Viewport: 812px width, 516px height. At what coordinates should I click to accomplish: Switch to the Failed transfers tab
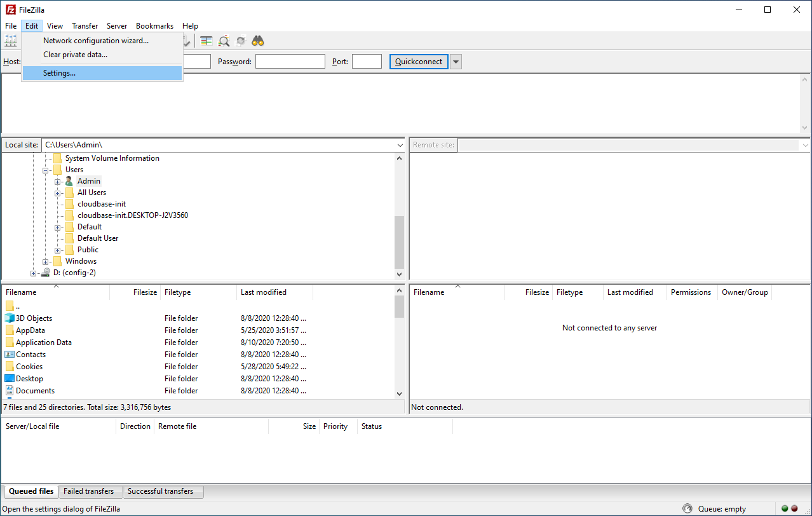[x=89, y=491]
